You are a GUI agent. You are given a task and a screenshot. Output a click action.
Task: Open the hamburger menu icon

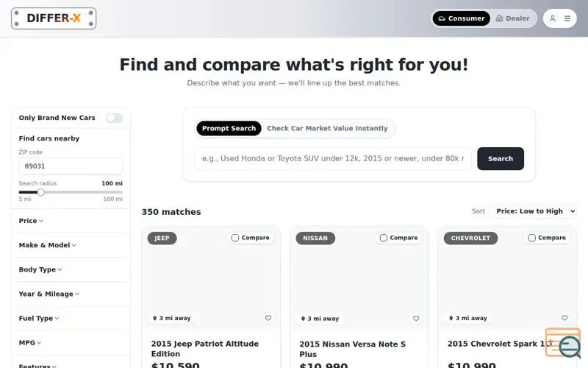coord(567,18)
